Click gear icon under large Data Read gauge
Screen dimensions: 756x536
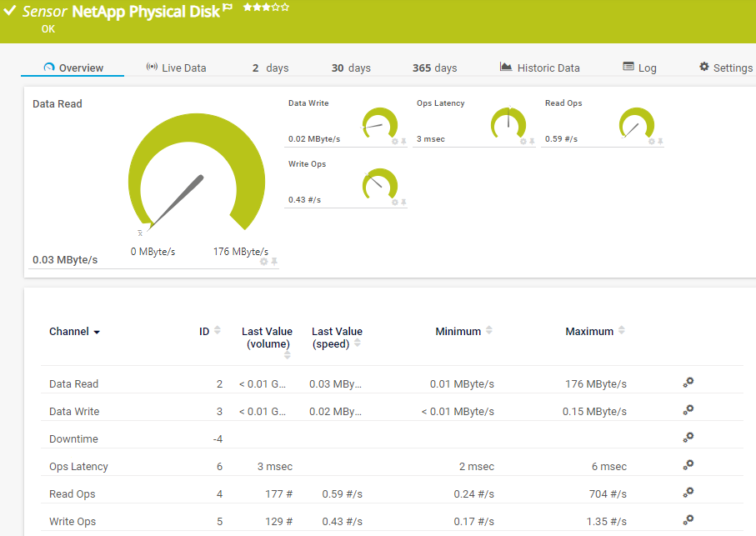point(264,261)
